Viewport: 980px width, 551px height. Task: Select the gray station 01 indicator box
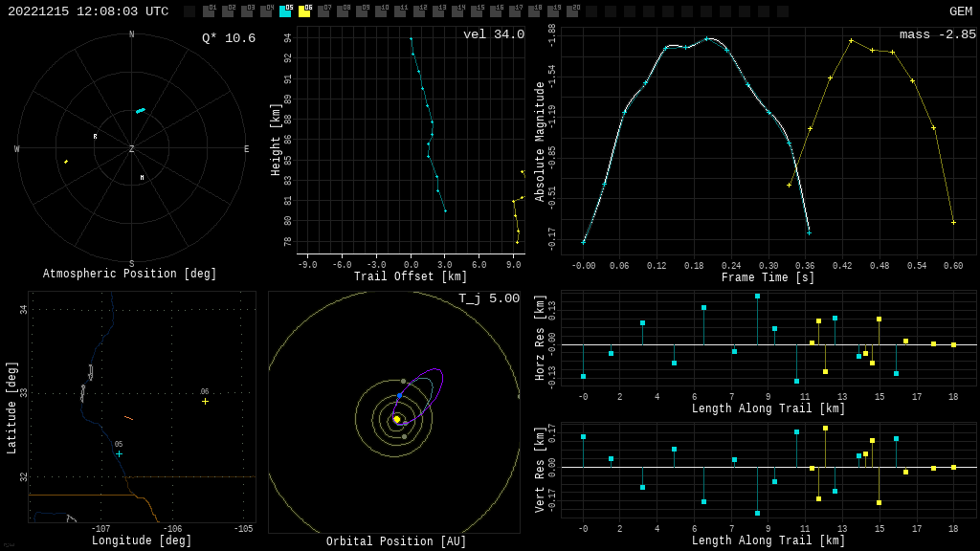click(209, 11)
